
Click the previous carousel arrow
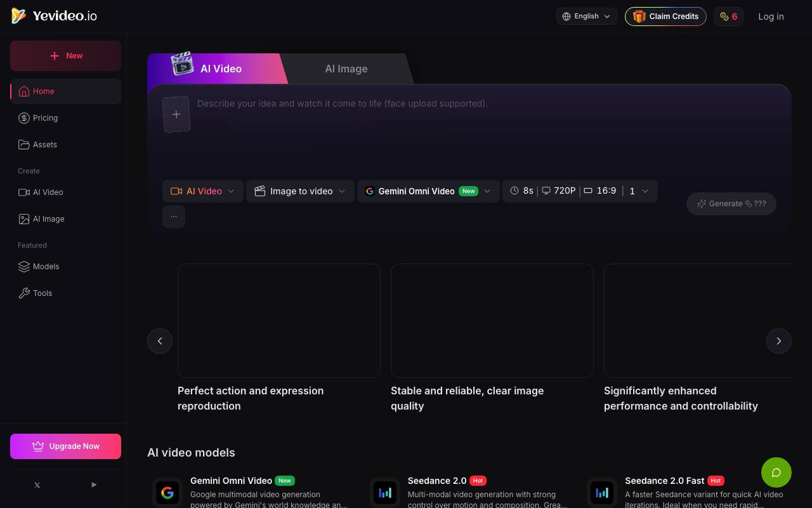(x=160, y=341)
